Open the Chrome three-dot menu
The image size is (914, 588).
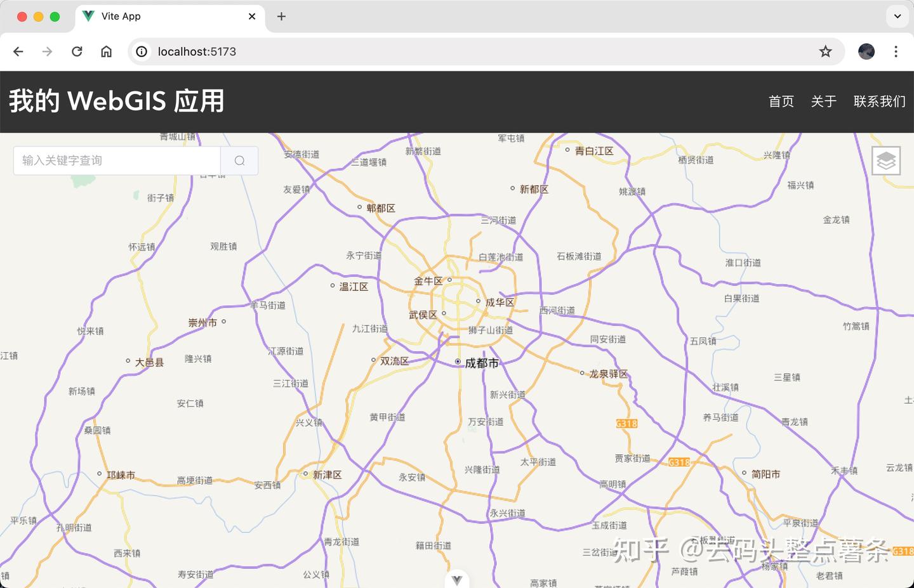click(896, 51)
